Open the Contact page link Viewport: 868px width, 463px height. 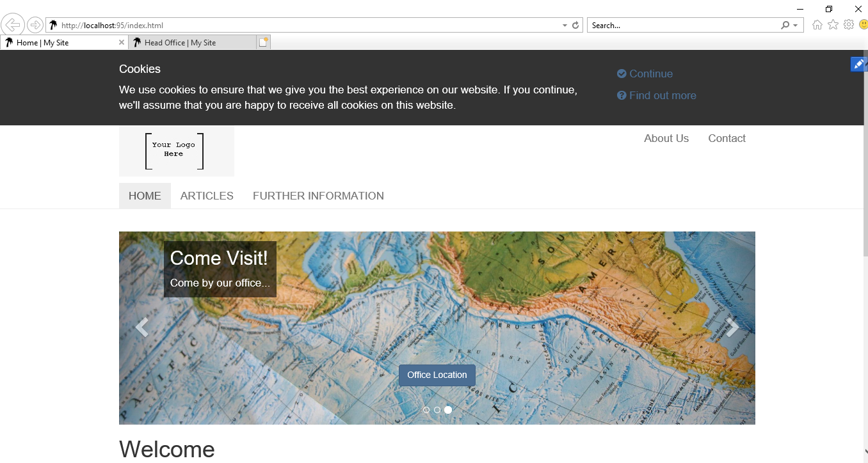coord(727,138)
